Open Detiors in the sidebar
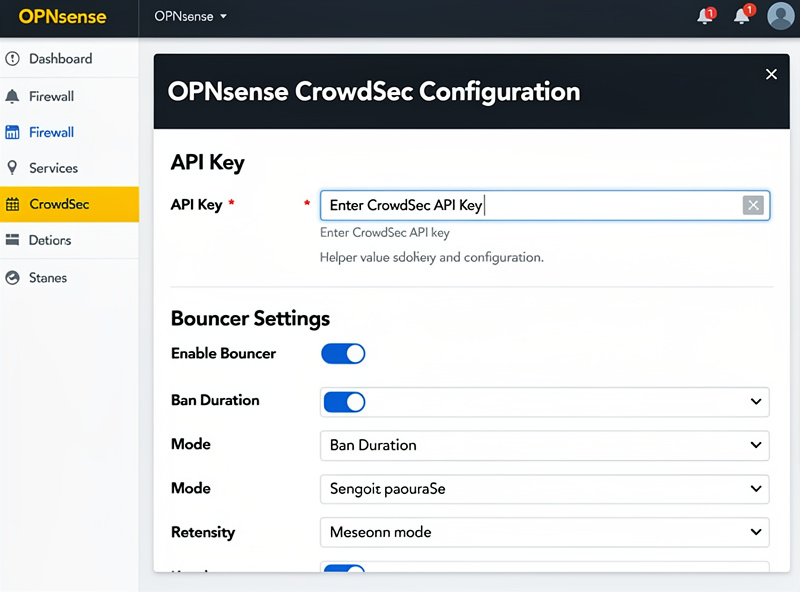This screenshot has width=800, height=592. (69, 240)
